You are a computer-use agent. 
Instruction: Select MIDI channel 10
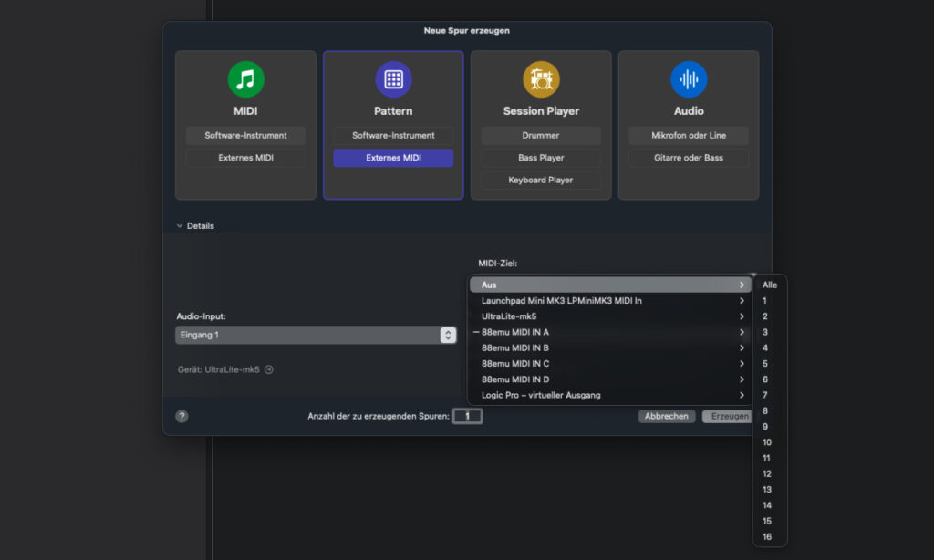[x=770, y=442]
